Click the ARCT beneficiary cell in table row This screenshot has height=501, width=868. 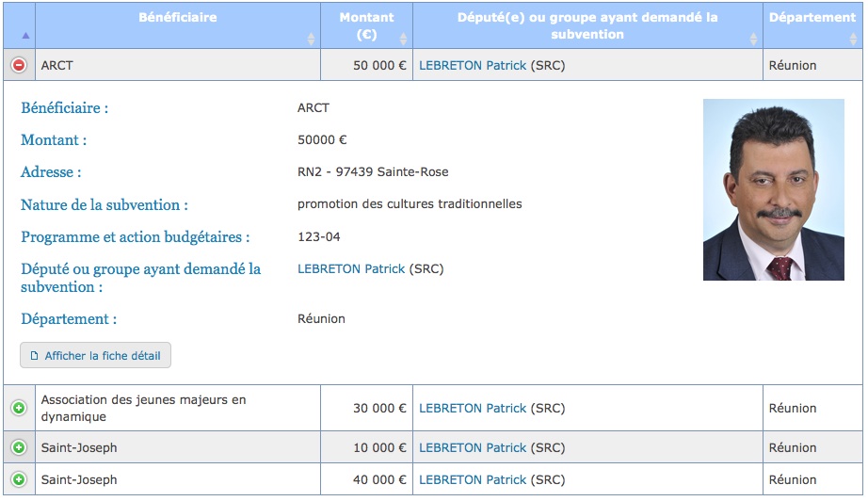click(x=178, y=65)
